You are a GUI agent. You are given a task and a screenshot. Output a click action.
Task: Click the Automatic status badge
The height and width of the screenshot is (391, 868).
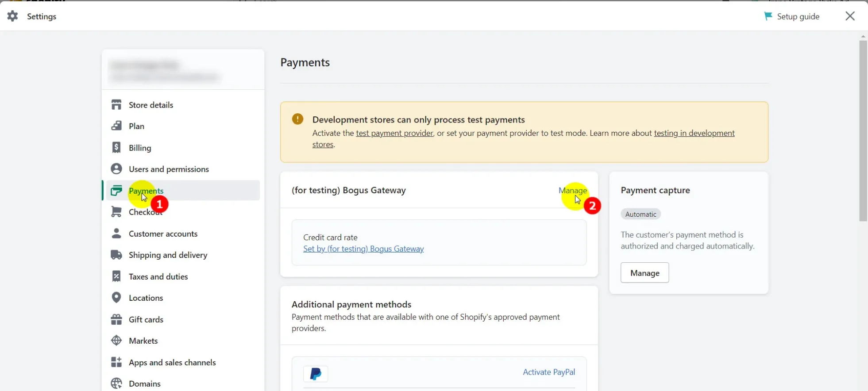640,214
